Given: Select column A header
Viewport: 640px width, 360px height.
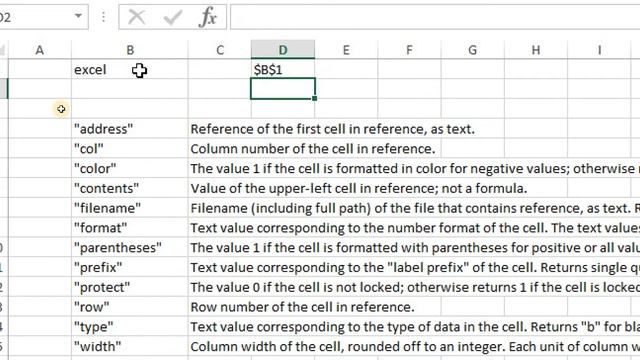Looking at the screenshot, I should click(40, 50).
